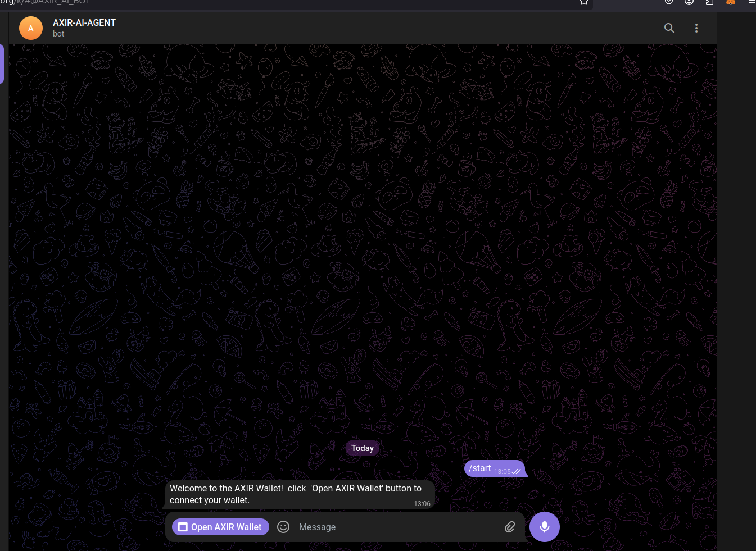
Task: Open the browser hamburger menu
Action: tap(752, 2)
